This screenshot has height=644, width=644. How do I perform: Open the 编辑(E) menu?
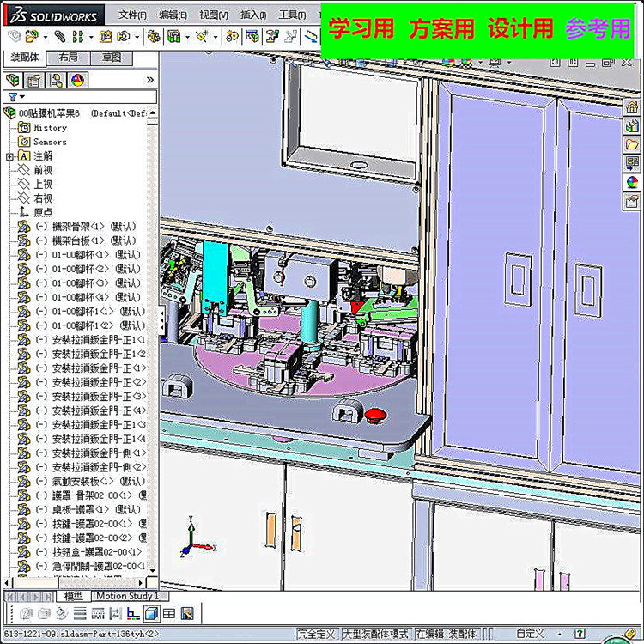(173, 15)
